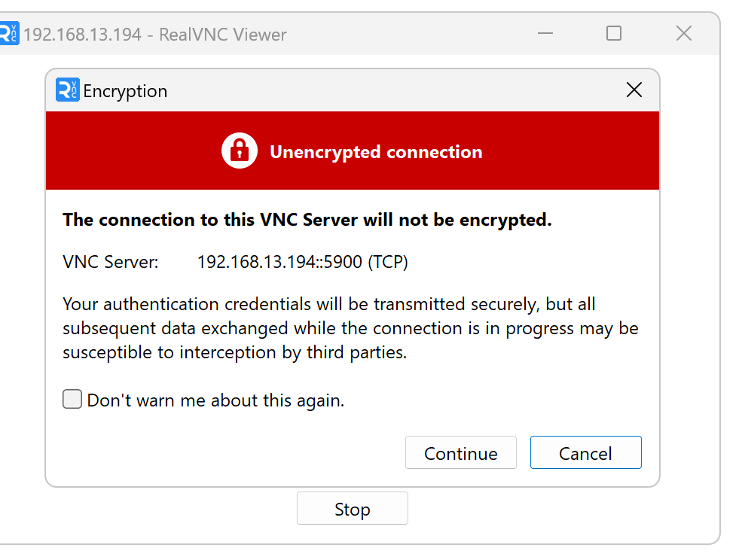
Task: Click the bold "will not be encrypted" warning line
Action: 307,220
